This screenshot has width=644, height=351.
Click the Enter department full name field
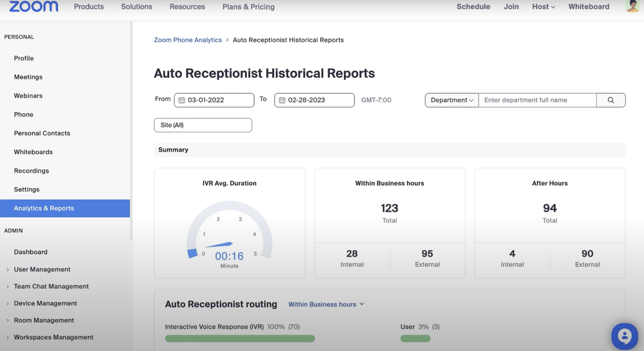click(537, 100)
